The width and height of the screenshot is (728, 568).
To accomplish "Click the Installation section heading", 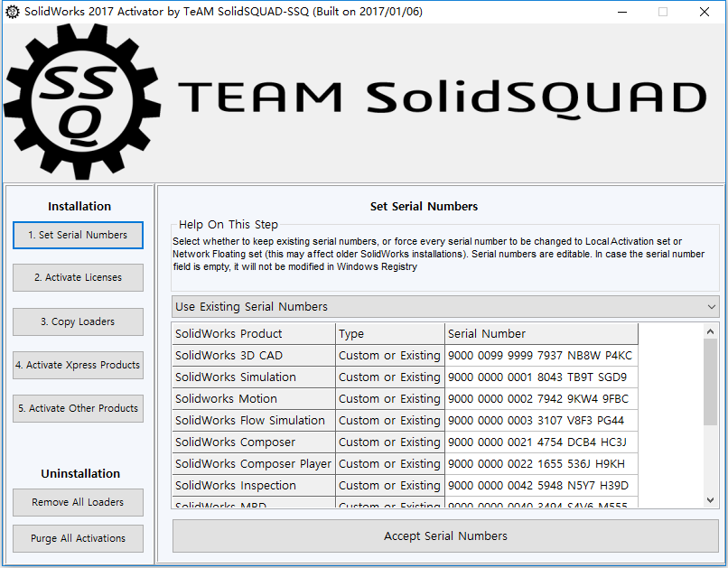I will click(x=79, y=207).
